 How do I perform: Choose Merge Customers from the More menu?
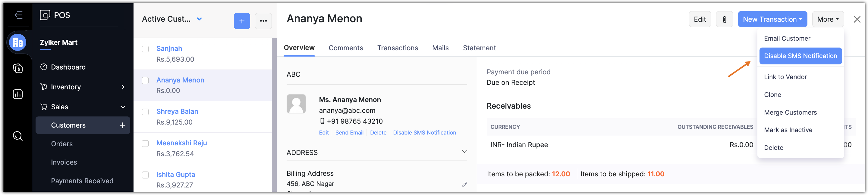click(790, 113)
